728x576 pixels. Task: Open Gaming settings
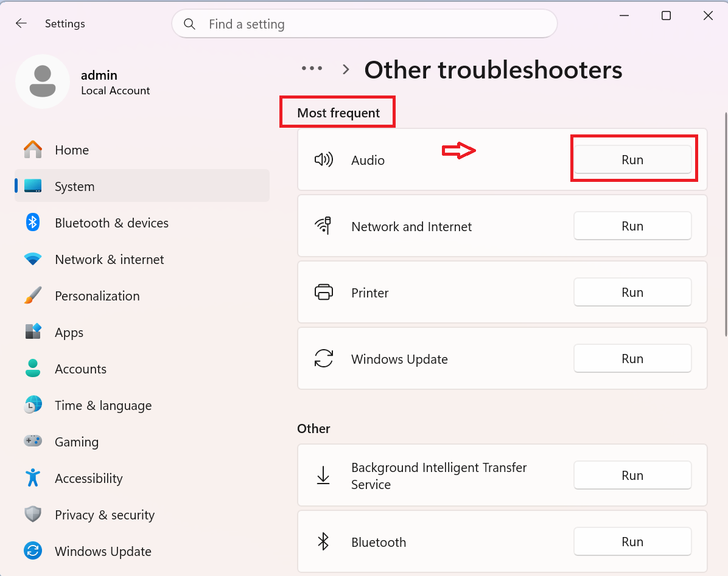[x=142, y=441]
